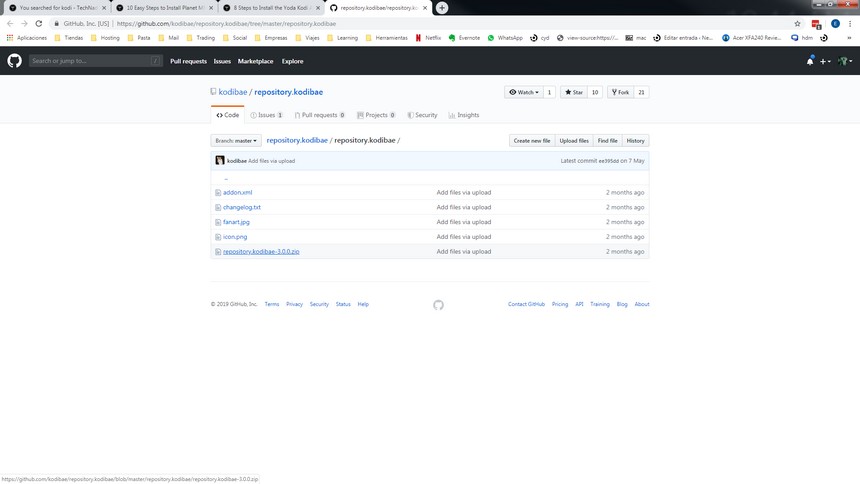
Task: Click the browser back arrow
Action: [10, 24]
